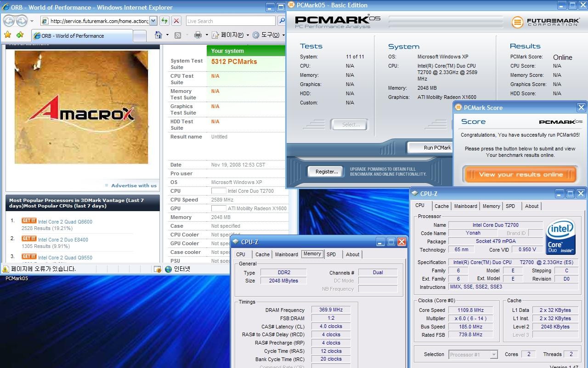Viewport: 588px width, 368px height.
Task: Open Intel Core 2 Quad Q6600 link
Action: coord(65,222)
